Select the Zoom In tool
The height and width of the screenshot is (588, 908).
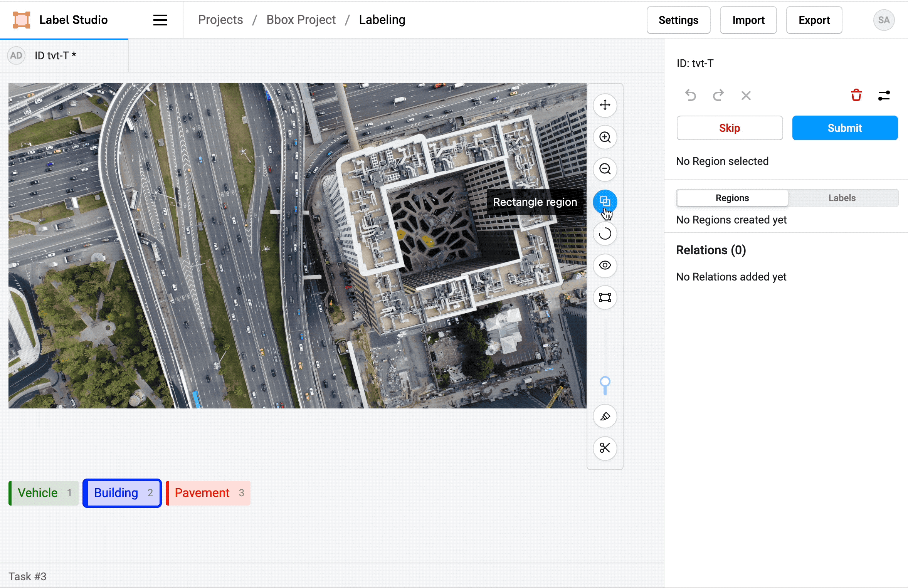tap(605, 137)
